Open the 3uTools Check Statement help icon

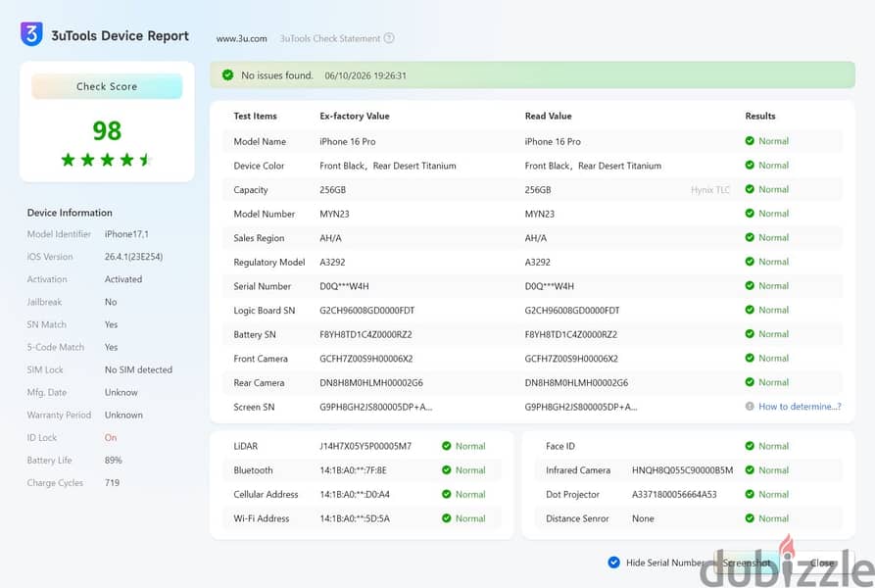(389, 38)
